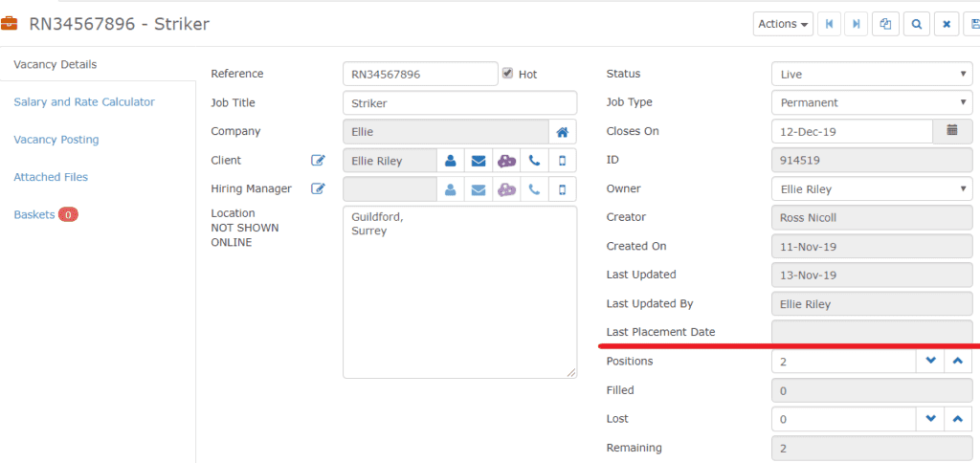Viewport: 980px width, 463px height.
Task: Expand the Owner dropdown showing Ellie Riley
Action: 872,188
